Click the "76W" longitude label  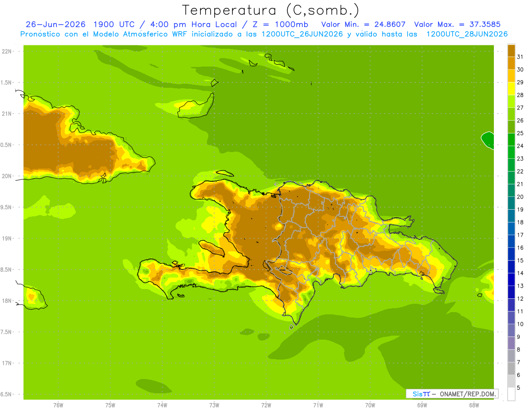(x=58, y=405)
